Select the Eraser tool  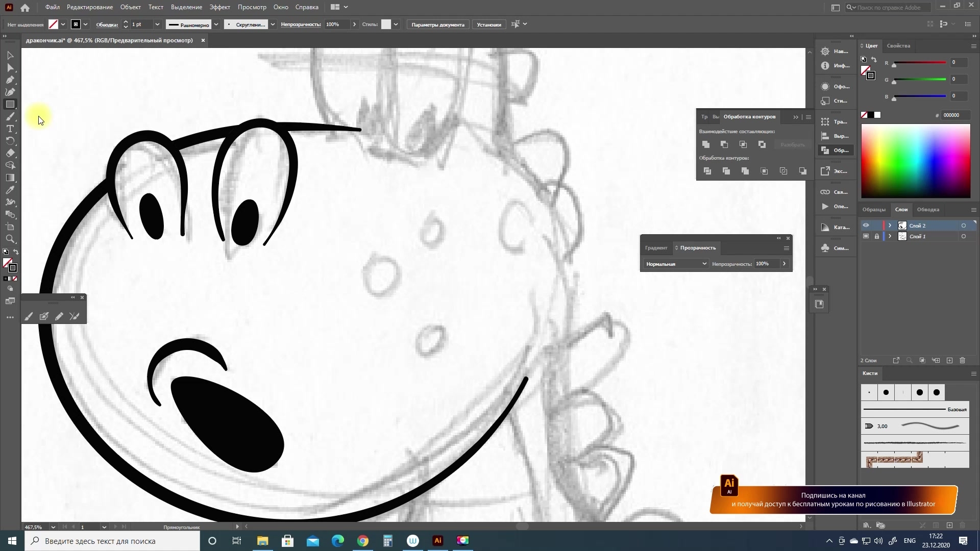[x=10, y=153]
